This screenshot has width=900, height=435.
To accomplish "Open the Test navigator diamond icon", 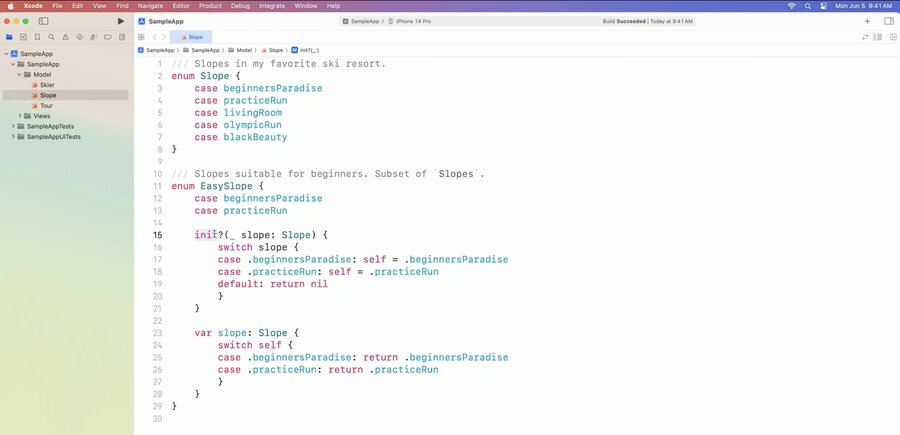I will click(80, 37).
